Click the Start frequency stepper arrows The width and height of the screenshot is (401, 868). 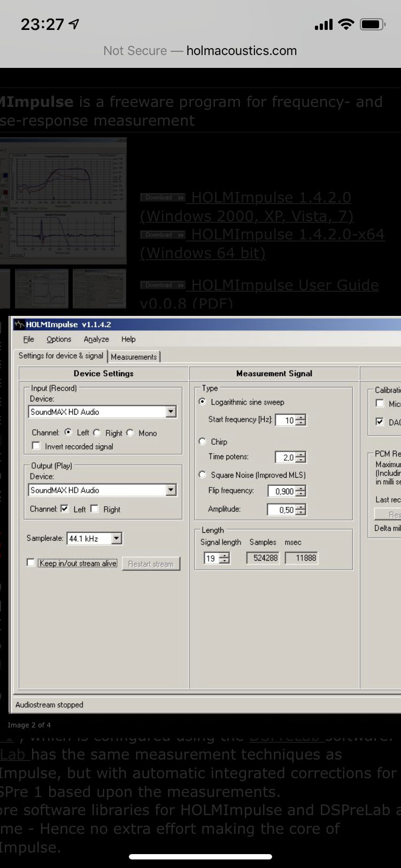(301, 420)
